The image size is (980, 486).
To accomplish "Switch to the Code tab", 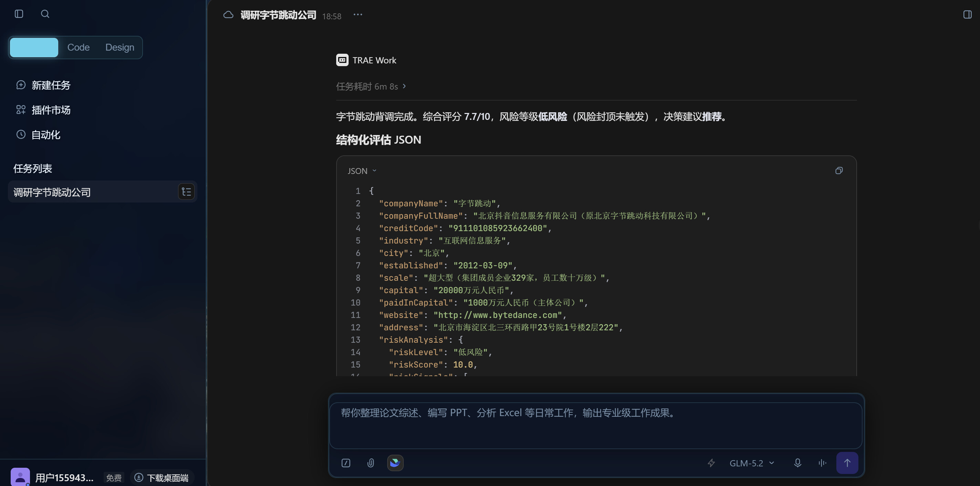I will [79, 48].
